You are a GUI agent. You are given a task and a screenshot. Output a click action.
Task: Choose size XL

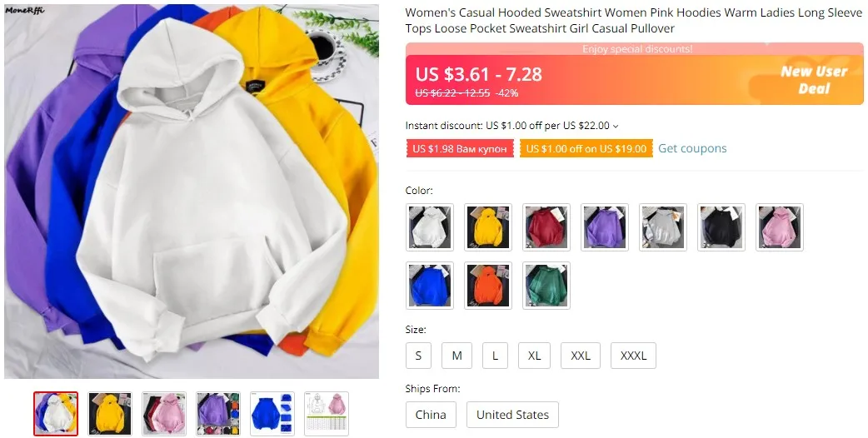534,356
